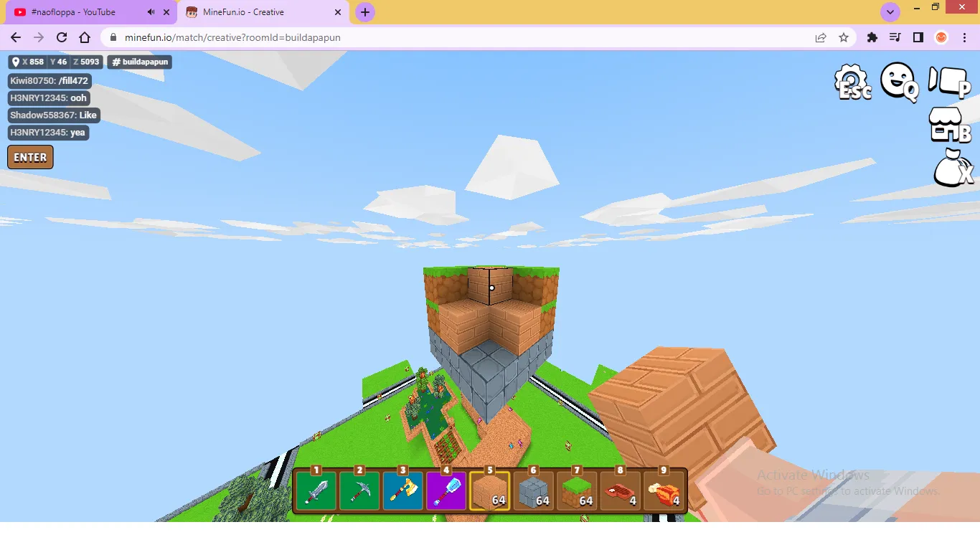Open the emote menu face icon
The height and width of the screenshot is (555, 980).
pos(900,82)
